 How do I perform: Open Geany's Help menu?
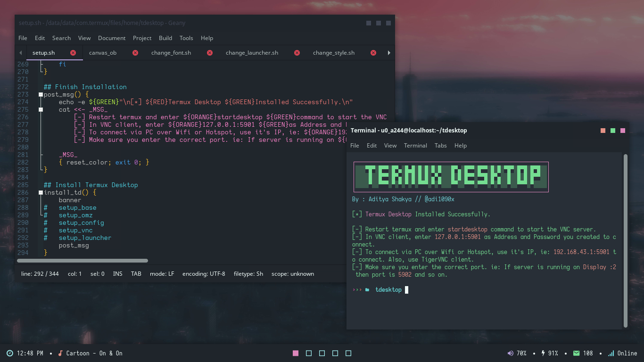(x=207, y=38)
